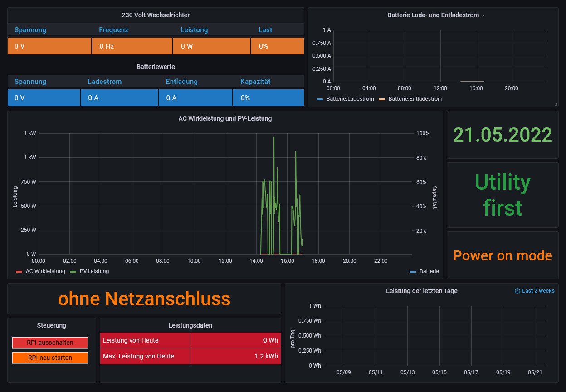Click the blue Batterie.Ladestrom legend color marker
This screenshot has height=392, width=566.
point(320,99)
